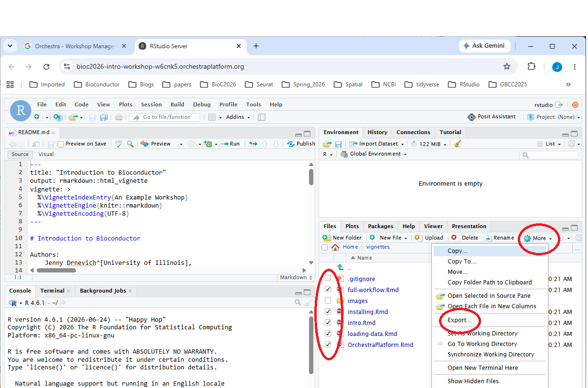Switch to the History tab

(377, 132)
